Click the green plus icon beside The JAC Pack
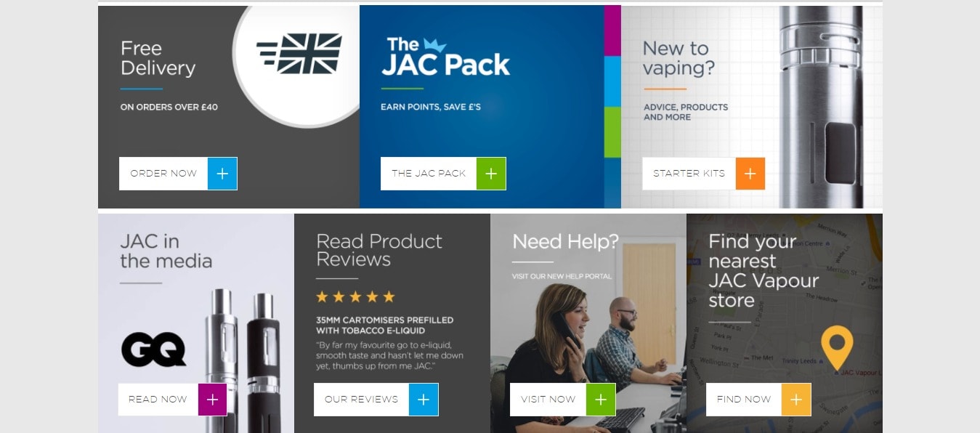Screen dimensions: 980x433 tap(491, 174)
